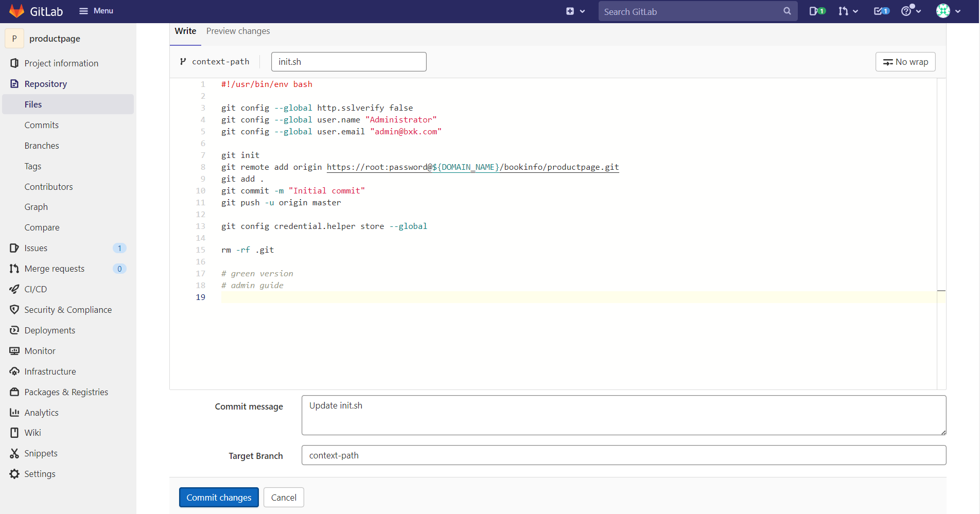This screenshot has width=980, height=514.
Task: Click the Target Branch field
Action: (624, 455)
